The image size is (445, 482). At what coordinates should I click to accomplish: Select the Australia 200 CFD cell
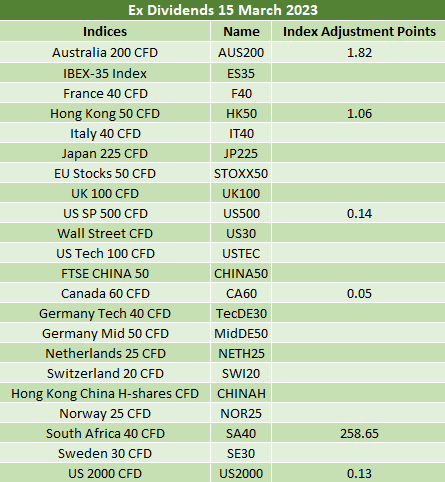coord(105,52)
